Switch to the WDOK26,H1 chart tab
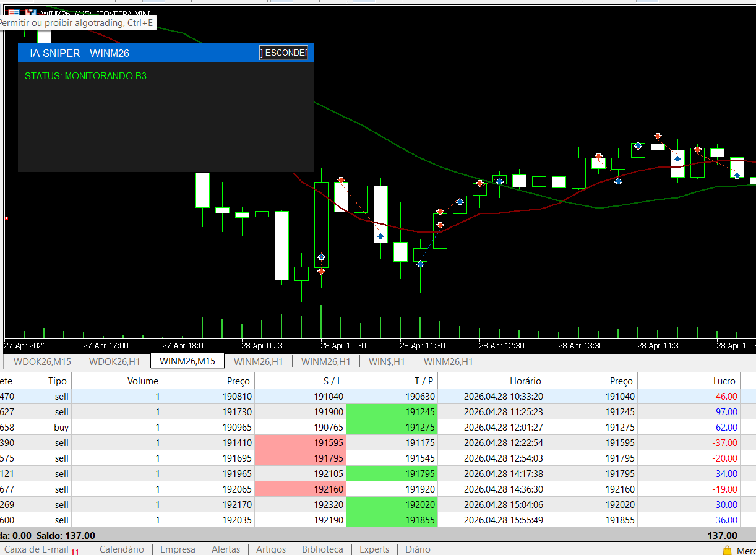The image size is (756, 555). [115, 361]
